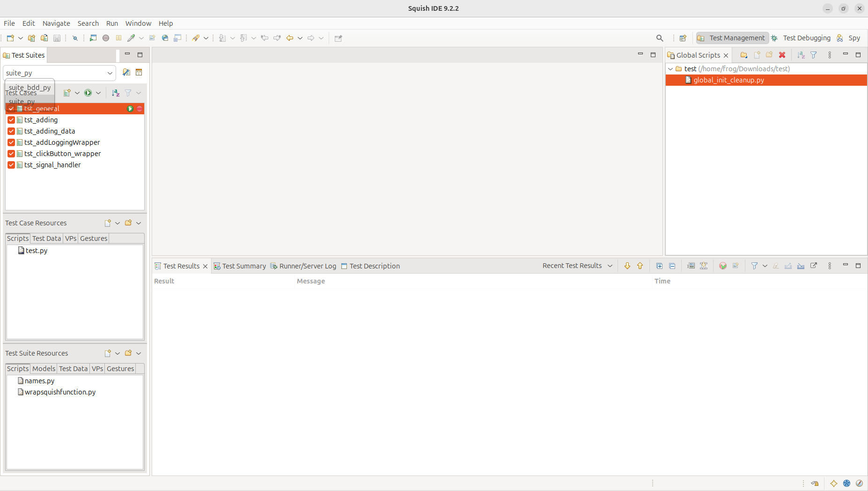Open Models tab in Test Suite Resources

(44, 369)
